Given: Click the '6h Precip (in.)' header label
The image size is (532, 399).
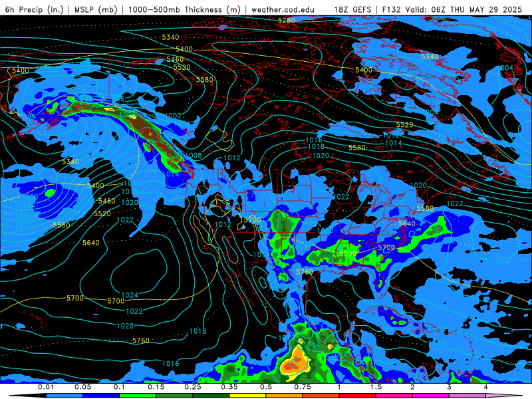Looking at the screenshot, I should pos(35,9).
